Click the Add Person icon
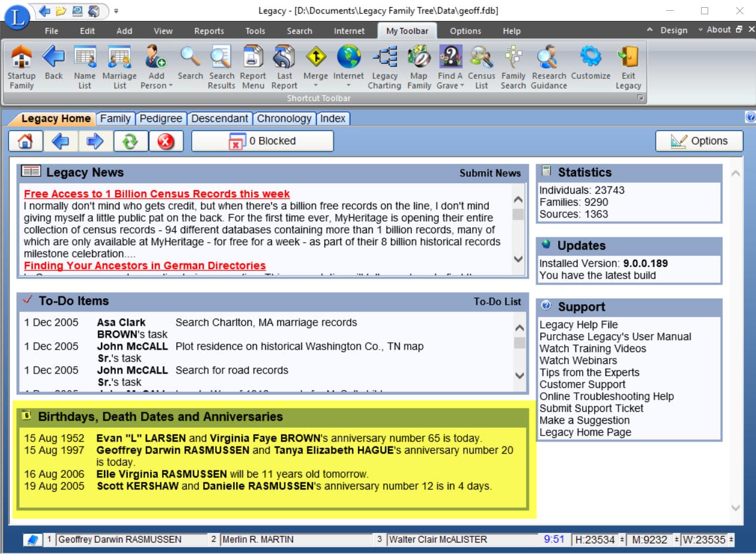Image resolution: width=756 pixels, height=554 pixels. (157, 58)
